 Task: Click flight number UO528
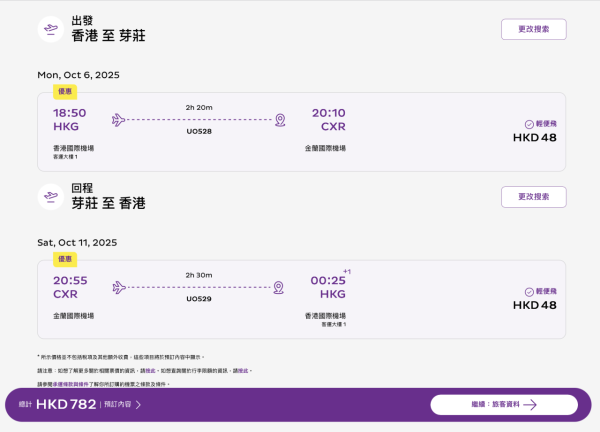[199, 131]
